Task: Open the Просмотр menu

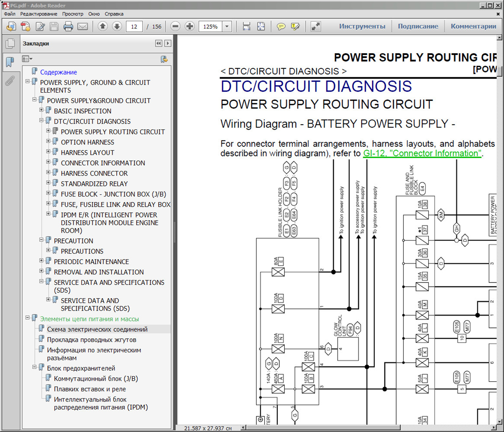Action: pyautogui.click(x=73, y=14)
